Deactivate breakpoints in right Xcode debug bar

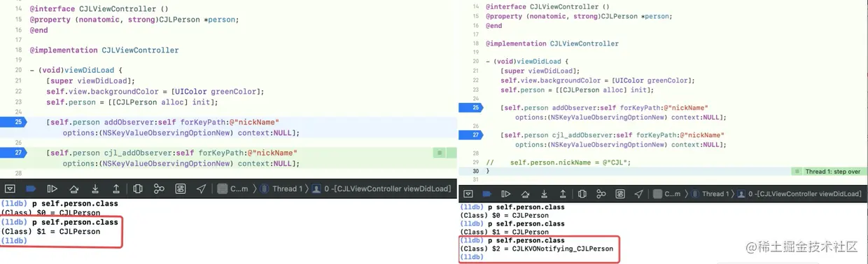click(x=487, y=194)
